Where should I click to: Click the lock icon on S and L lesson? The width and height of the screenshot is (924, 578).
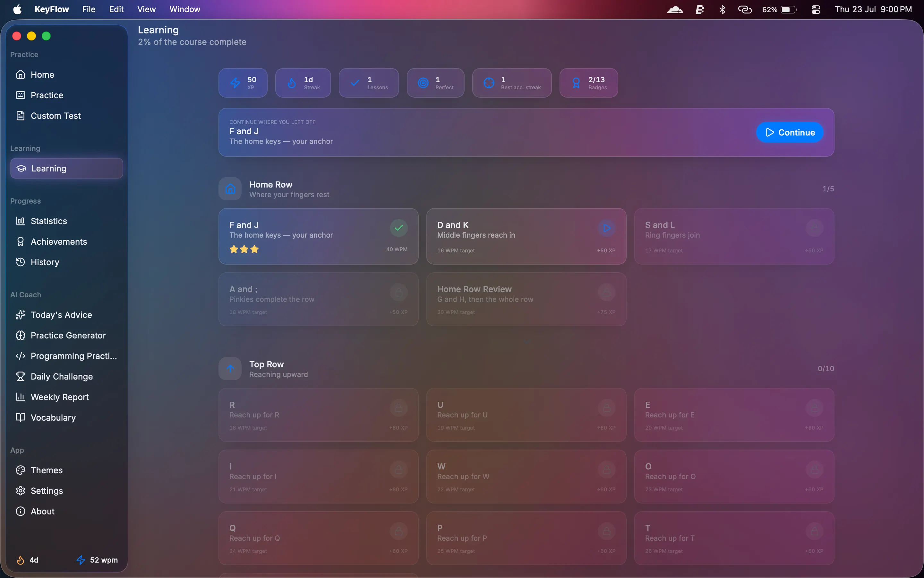tap(814, 228)
